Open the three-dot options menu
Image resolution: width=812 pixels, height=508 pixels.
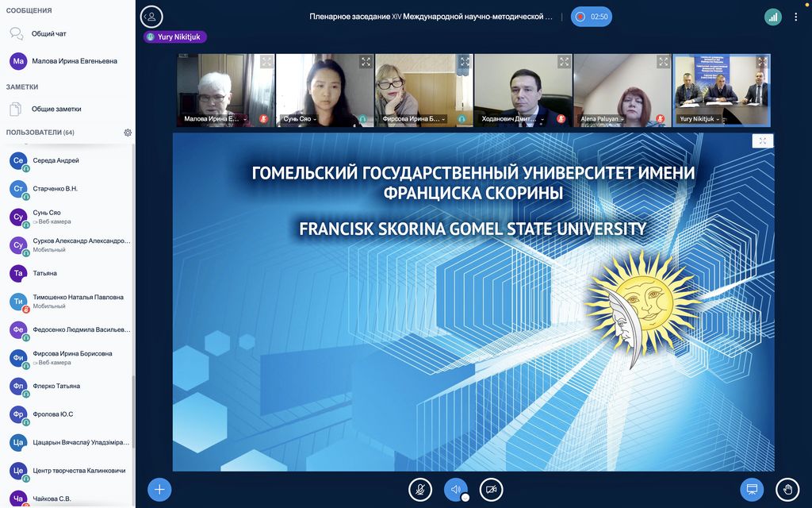coord(795,17)
